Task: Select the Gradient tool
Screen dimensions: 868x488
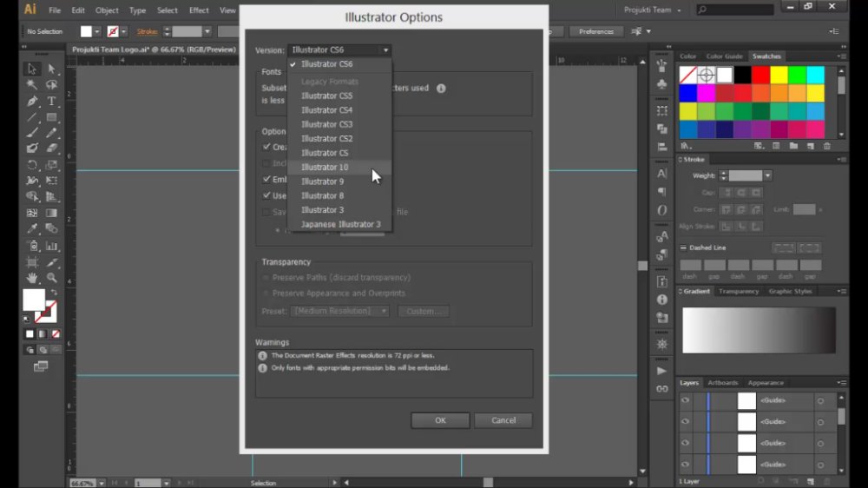Action: tap(51, 213)
